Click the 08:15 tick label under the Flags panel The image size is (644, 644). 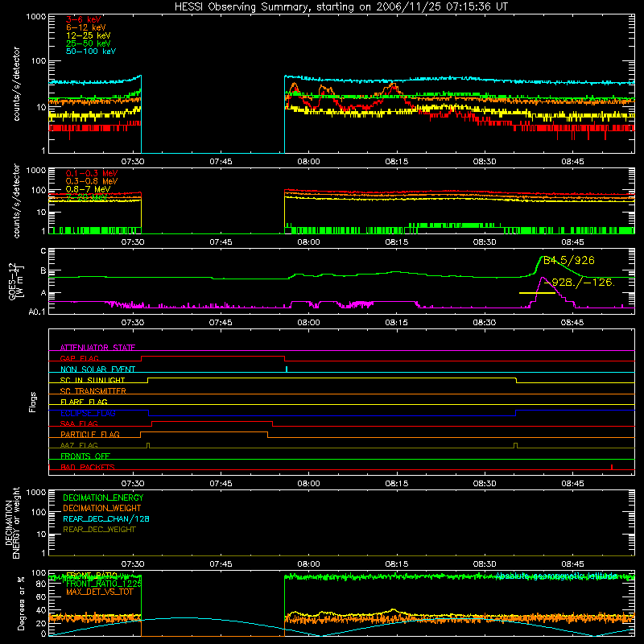(397, 484)
